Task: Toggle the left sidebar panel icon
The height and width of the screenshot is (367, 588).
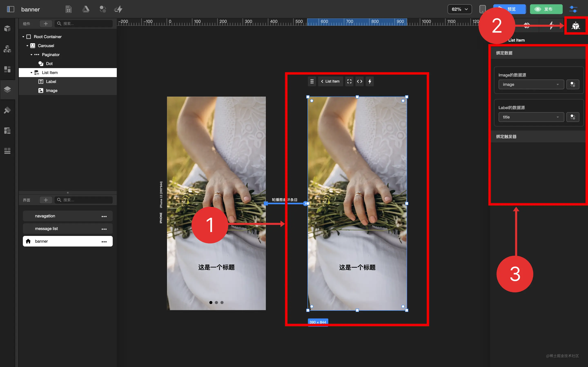Action: point(10,9)
